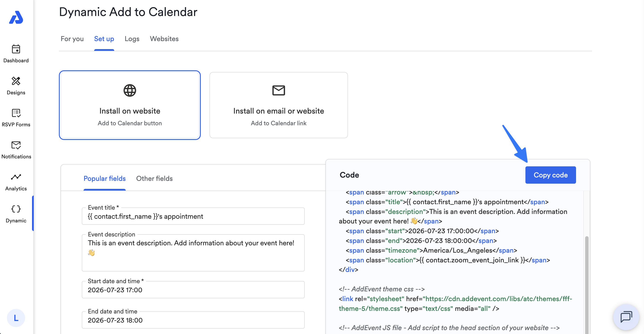Image resolution: width=644 pixels, height=334 pixels.
Task: Switch to the Other fields tab
Action: (154, 178)
